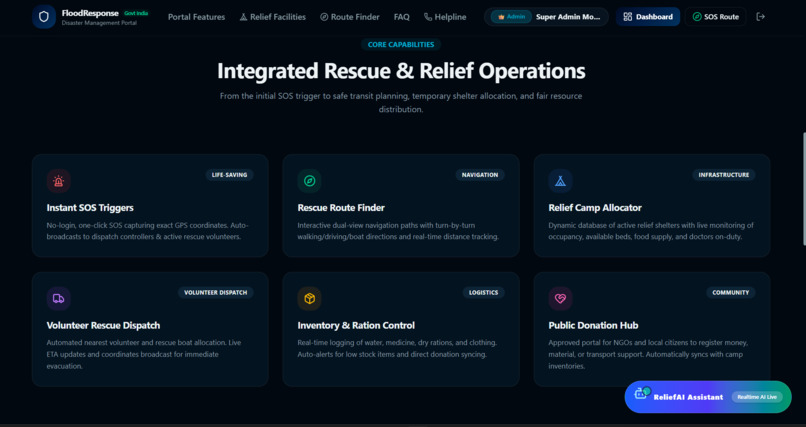This screenshot has height=427, width=806.
Task: Click the COMMUNITY tag
Action: [x=730, y=292]
